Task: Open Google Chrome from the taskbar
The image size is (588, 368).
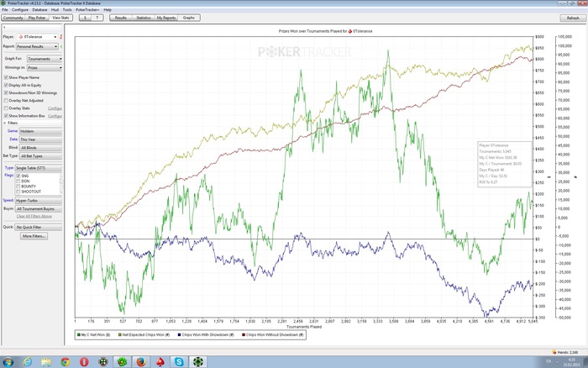Action: click(x=66, y=362)
